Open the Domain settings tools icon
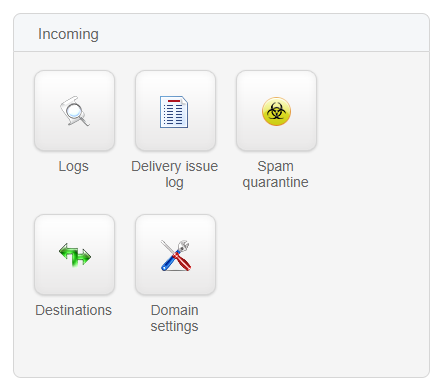446x391 pixels. coord(175,255)
